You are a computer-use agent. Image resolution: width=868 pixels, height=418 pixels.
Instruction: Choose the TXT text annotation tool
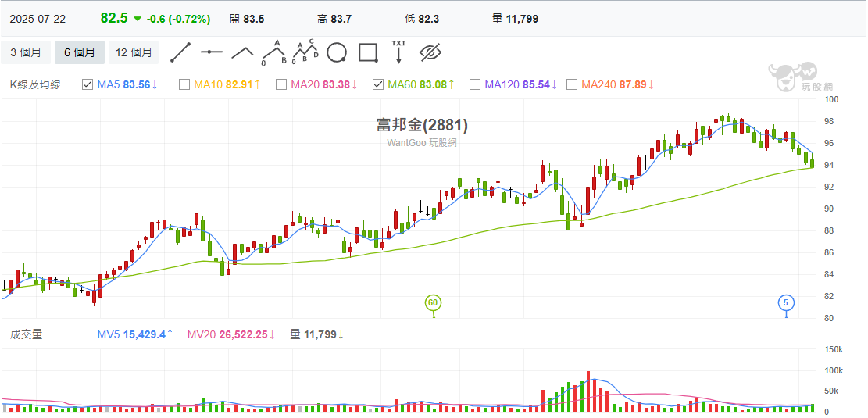click(398, 52)
